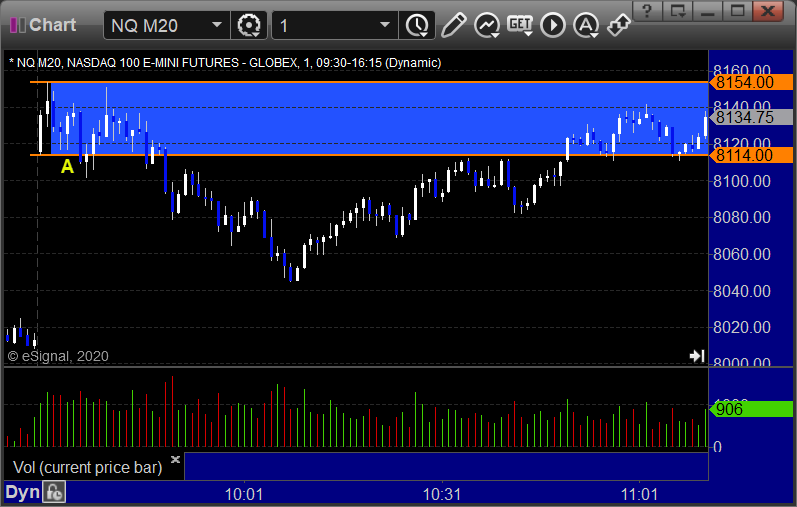Select the 8114.00 lower line label
The image size is (797, 507).
(751, 155)
